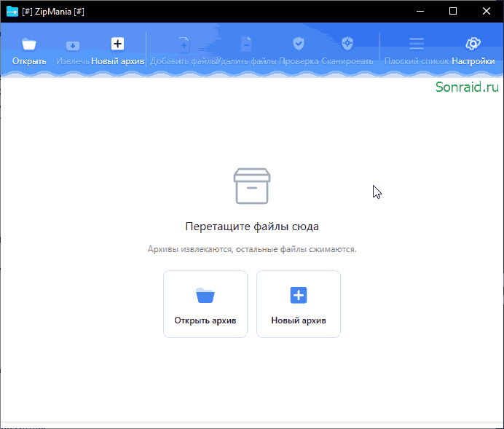
Task: Click the ZipMania app icon in title bar
Action: [x=12, y=11]
